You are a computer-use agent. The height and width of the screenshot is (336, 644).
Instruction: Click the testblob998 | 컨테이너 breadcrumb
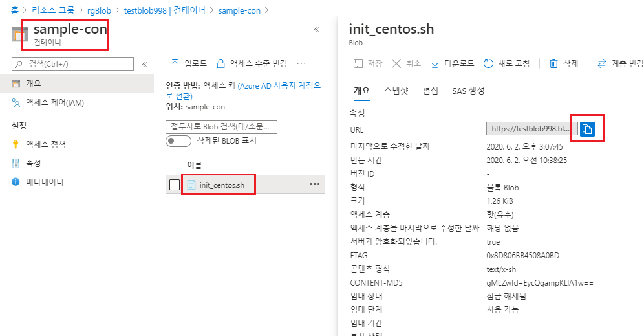[x=164, y=11]
